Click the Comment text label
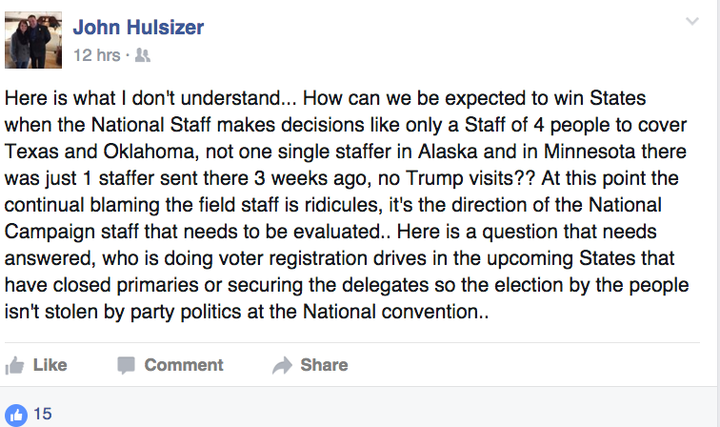The image size is (720, 427). point(184,365)
